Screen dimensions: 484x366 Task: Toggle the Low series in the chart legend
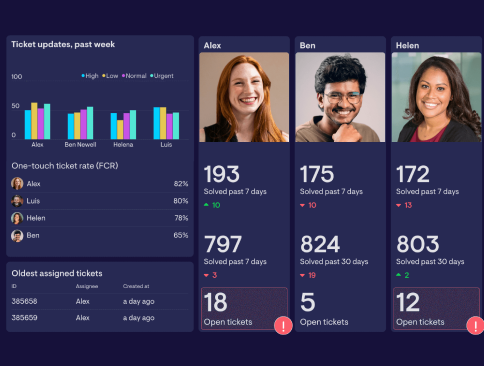[110, 76]
